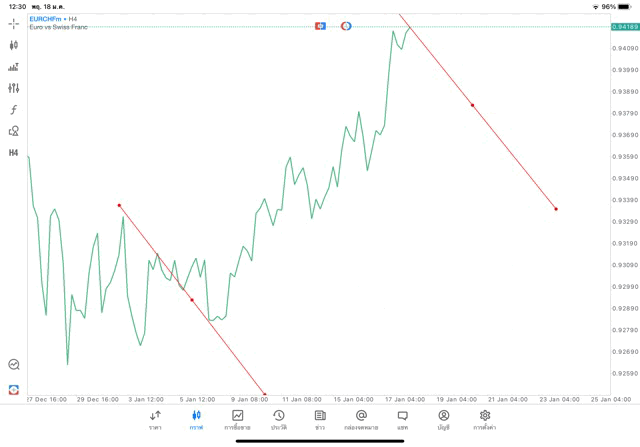Screen dimensions: 640x447
Task: Open the Mailbox (กล่องจดหมาย) tab
Action: 360,419
